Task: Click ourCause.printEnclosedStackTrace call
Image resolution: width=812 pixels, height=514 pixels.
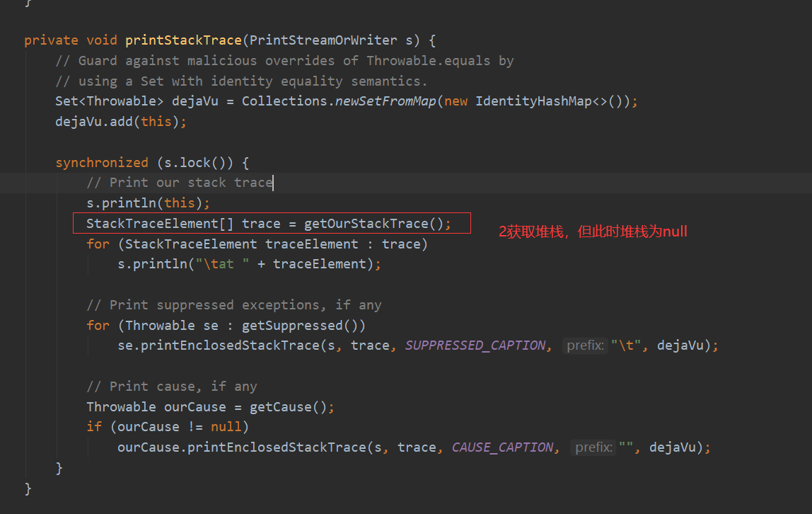Action: (x=242, y=447)
